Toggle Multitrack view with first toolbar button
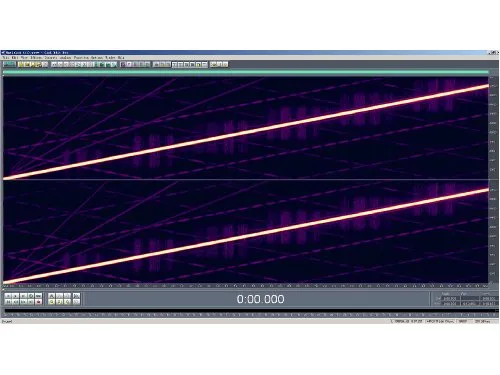Screen dimensions: 500x375 (x=9, y=64)
